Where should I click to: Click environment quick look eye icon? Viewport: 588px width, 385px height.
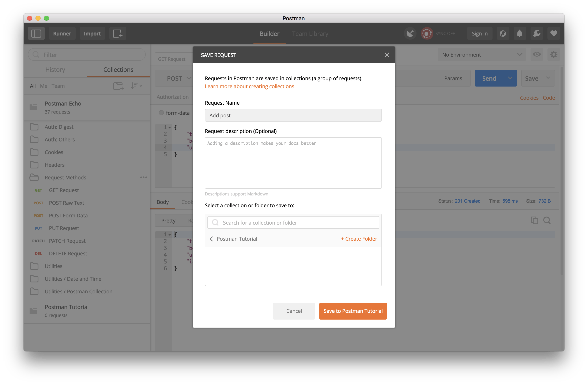[x=537, y=55]
